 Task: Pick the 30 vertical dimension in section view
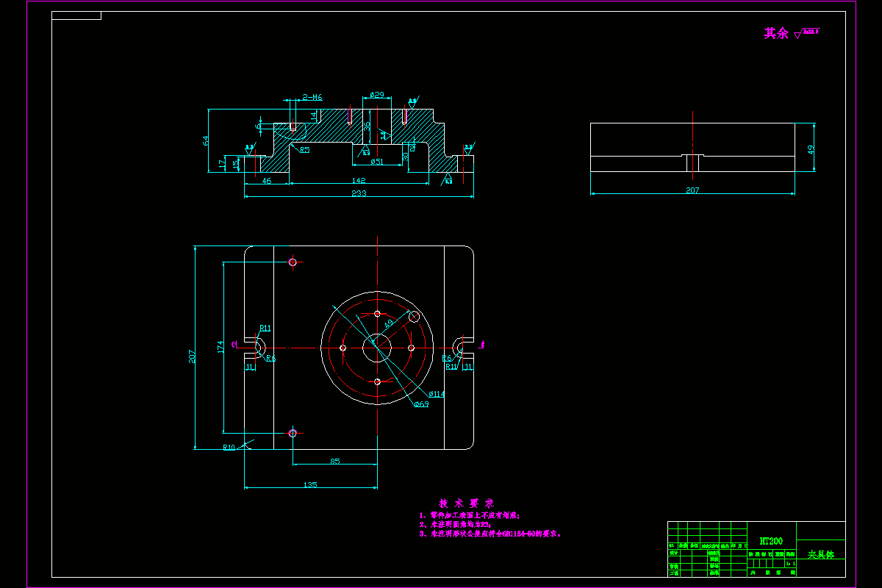[x=405, y=155]
